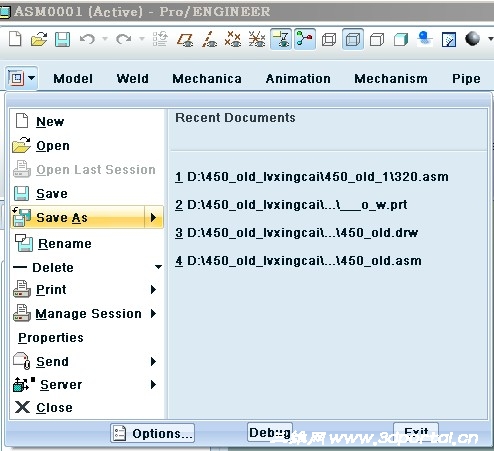Expand the Print submenu arrow
Image resolution: width=494 pixels, height=451 pixels.
click(153, 289)
